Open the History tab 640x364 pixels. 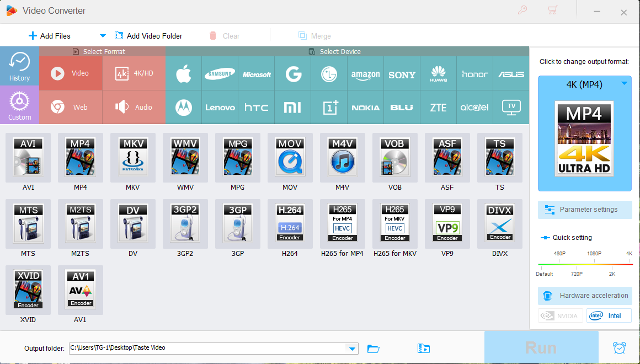click(20, 66)
